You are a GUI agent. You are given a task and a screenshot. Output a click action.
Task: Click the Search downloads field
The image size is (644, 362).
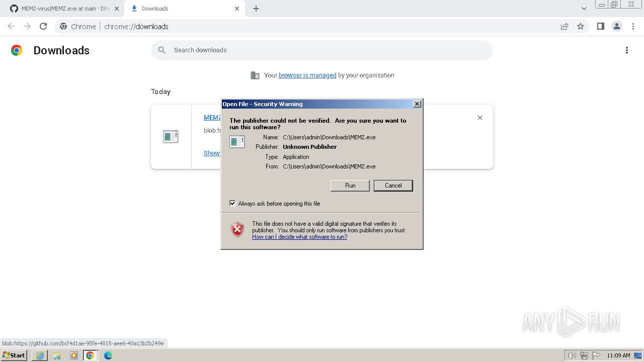pos(322,50)
